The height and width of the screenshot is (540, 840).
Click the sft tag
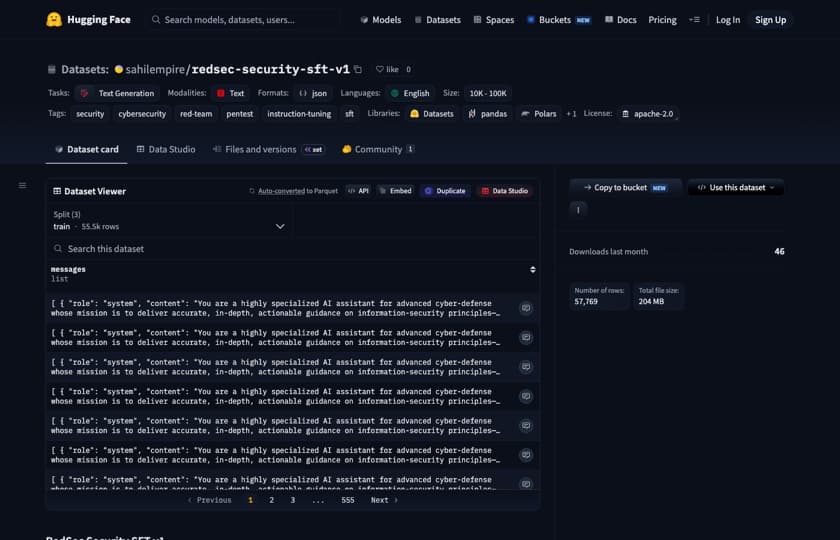click(349, 114)
